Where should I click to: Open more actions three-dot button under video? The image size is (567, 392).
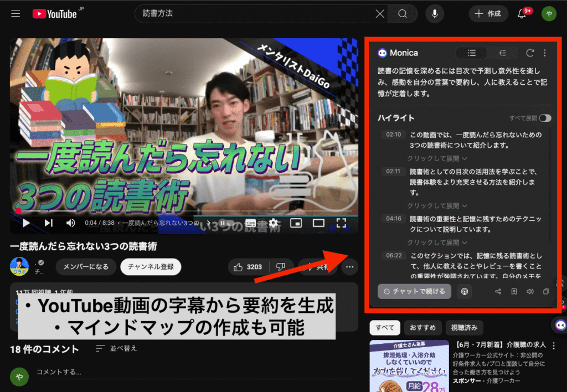tap(349, 267)
